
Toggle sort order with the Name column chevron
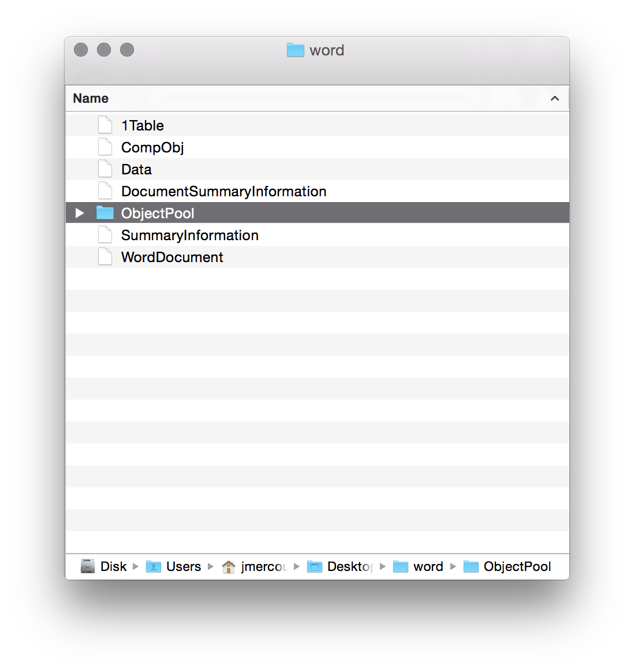[x=555, y=99]
